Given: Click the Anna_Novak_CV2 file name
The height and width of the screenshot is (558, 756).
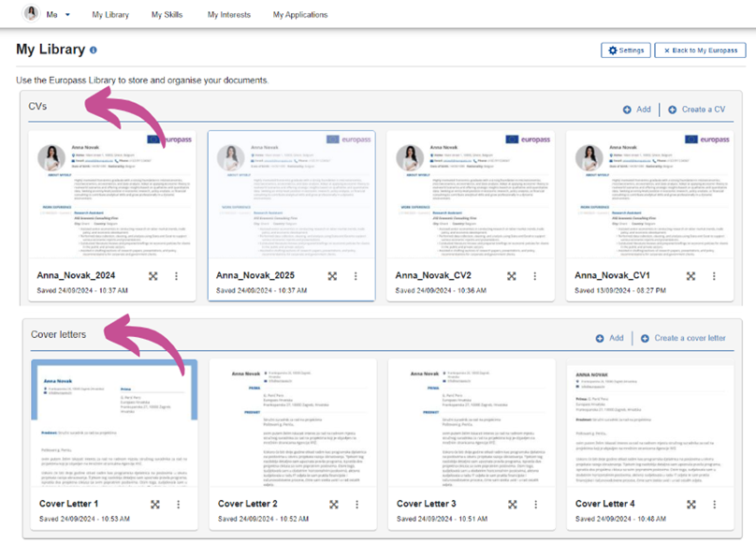Looking at the screenshot, I should click(x=433, y=275).
